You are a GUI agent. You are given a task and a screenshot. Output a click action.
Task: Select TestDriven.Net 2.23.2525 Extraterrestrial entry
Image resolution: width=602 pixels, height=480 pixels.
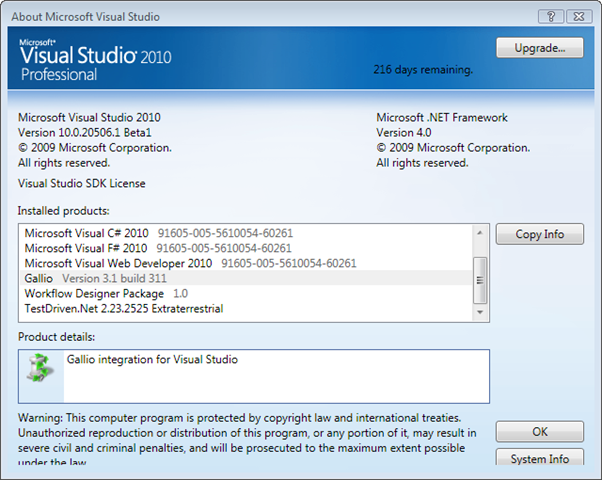(x=123, y=309)
